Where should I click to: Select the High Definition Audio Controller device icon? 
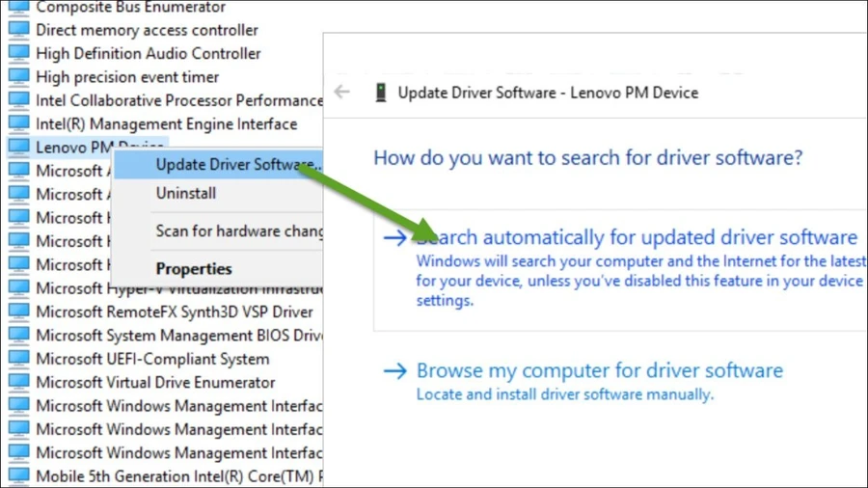click(19, 53)
